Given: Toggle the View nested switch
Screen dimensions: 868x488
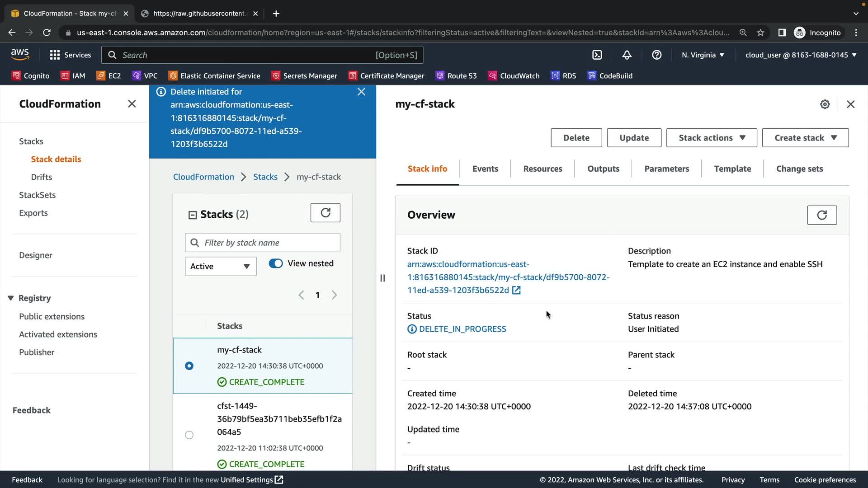Looking at the screenshot, I should (x=276, y=263).
